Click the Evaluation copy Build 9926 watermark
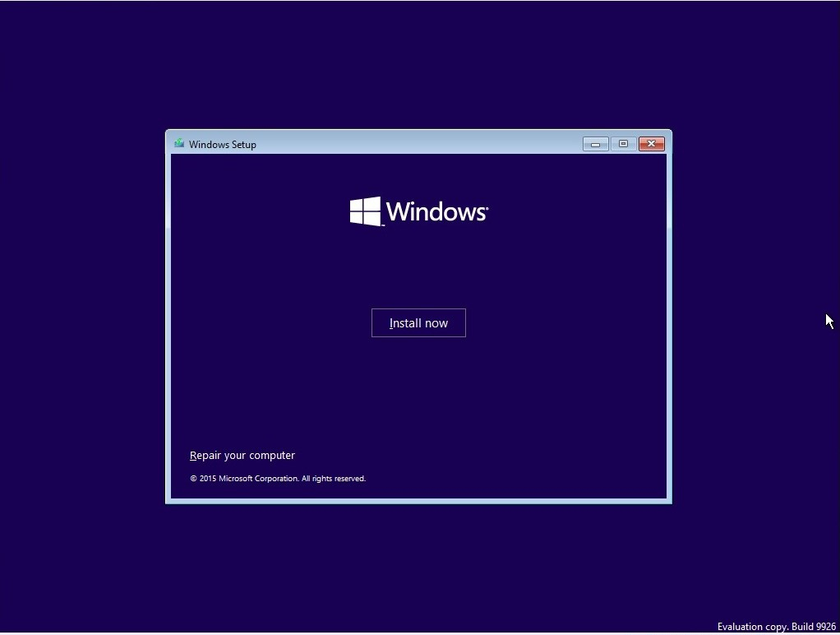 click(776, 626)
